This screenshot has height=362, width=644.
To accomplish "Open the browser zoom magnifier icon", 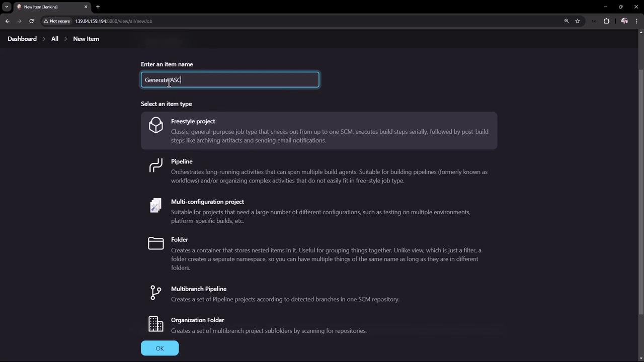I will (567, 21).
